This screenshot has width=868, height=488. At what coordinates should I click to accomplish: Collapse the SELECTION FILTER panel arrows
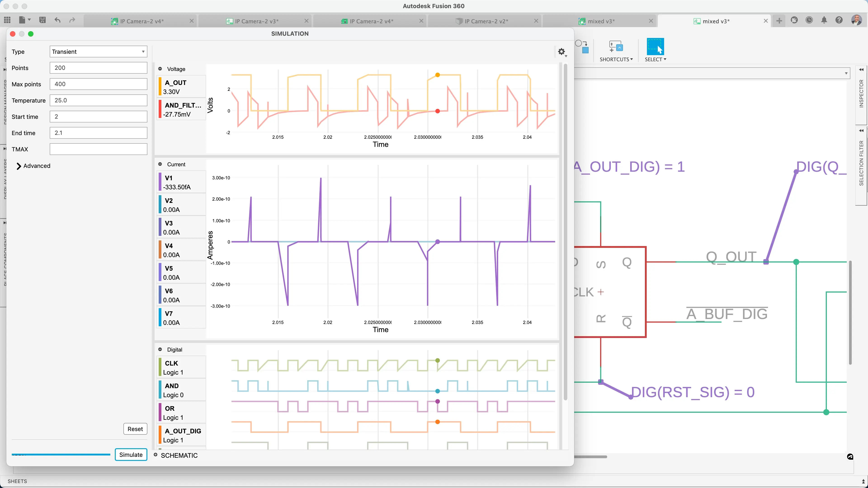861,131
